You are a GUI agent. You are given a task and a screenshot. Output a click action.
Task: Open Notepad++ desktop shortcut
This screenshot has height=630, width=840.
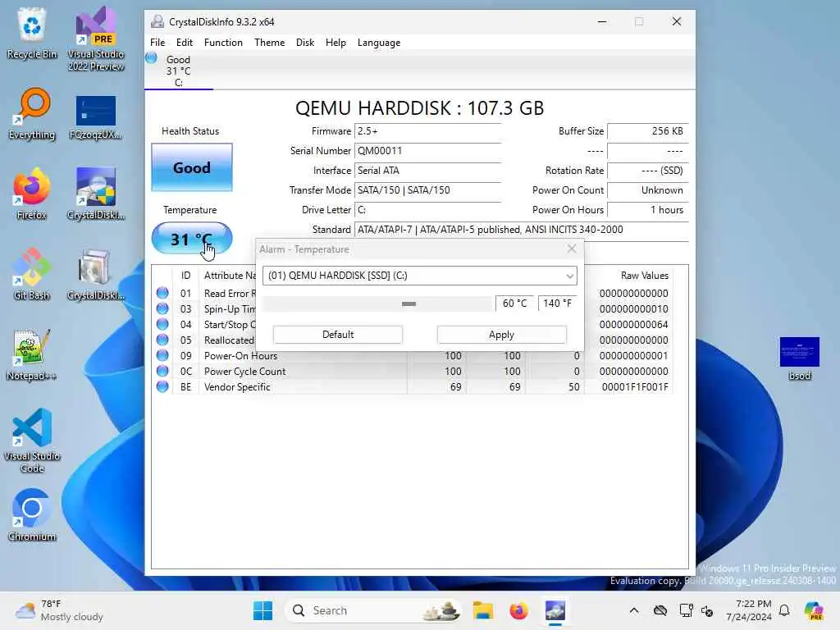pos(32,354)
